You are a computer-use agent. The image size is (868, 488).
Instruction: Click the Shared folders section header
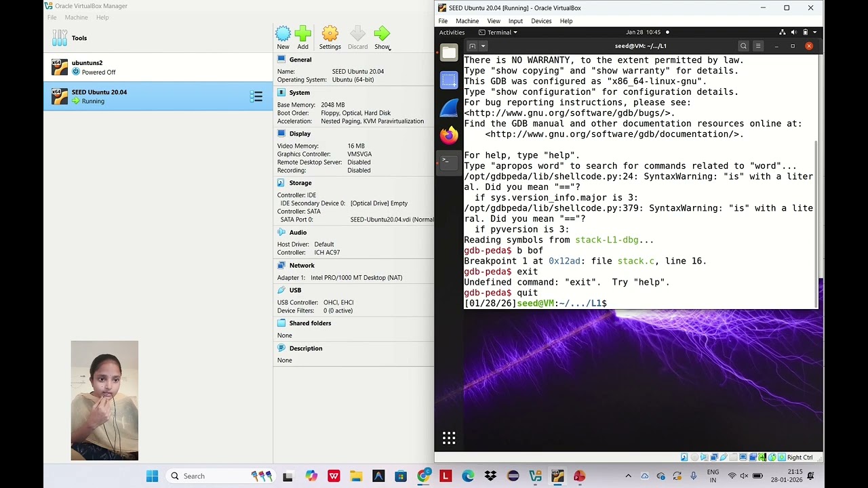(x=310, y=323)
